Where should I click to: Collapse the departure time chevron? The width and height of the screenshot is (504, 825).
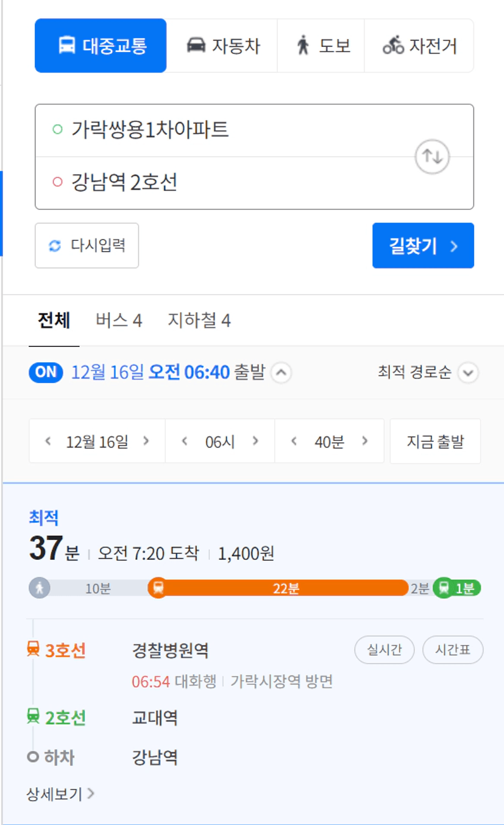pyautogui.click(x=280, y=373)
